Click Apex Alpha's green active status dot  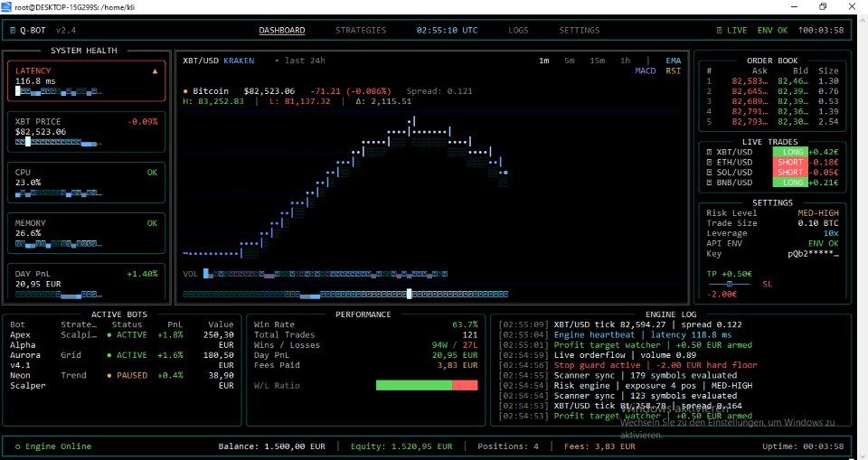(x=109, y=335)
